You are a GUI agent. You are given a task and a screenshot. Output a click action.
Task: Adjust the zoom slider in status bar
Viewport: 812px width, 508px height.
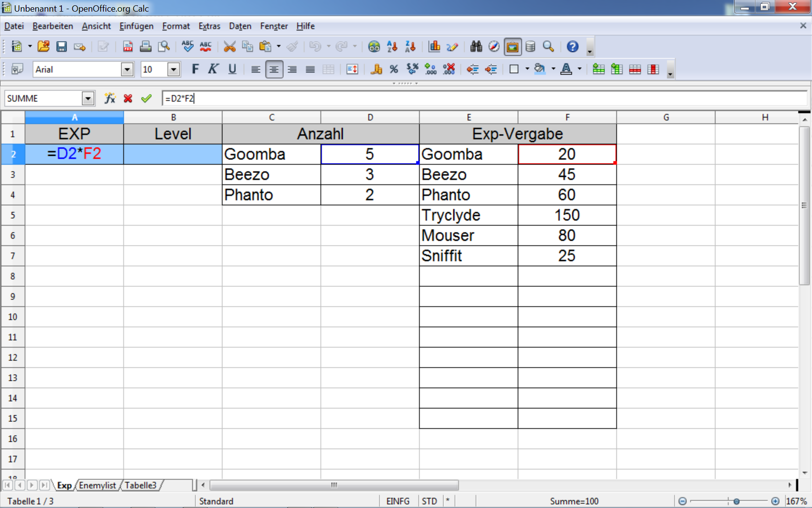tap(736, 501)
